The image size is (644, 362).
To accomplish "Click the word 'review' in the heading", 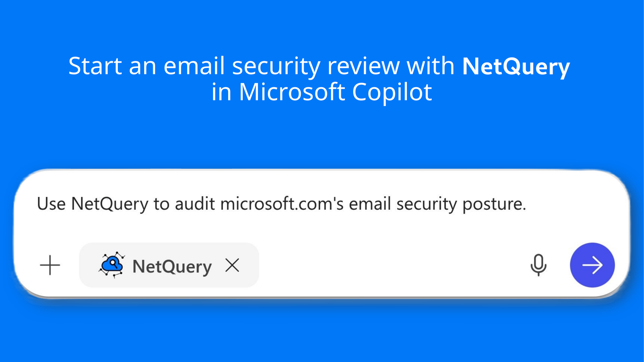I will (x=364, y=66).
